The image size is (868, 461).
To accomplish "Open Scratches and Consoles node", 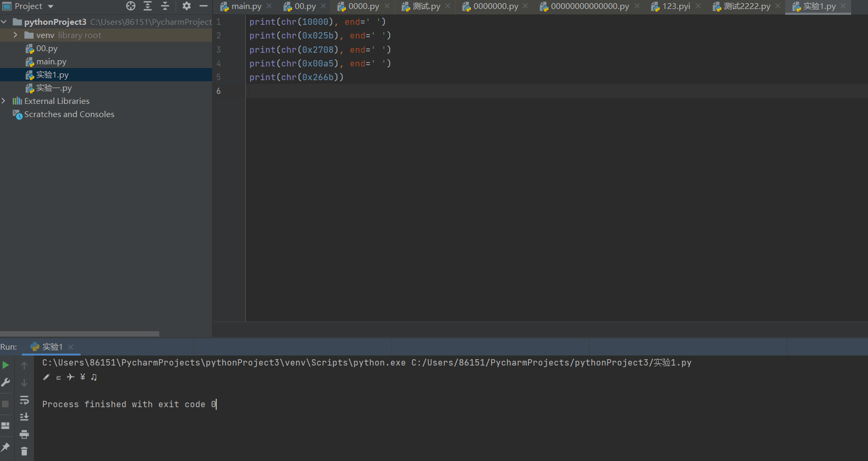I will tap(69, 114).
